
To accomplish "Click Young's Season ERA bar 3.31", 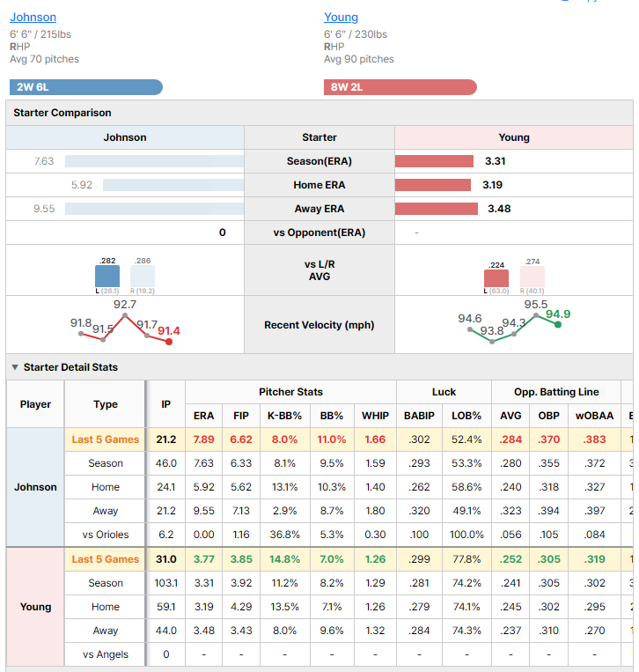I will point(434,161).
